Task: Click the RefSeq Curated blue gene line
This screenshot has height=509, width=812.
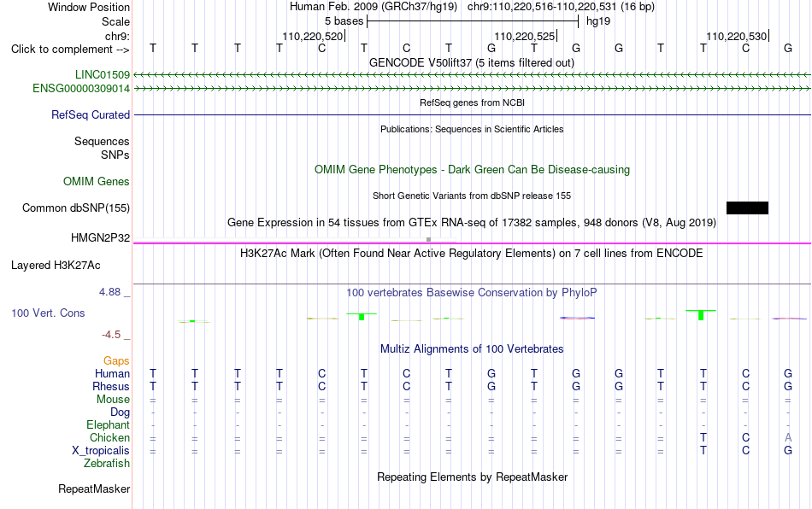Action: pos(473,114)
